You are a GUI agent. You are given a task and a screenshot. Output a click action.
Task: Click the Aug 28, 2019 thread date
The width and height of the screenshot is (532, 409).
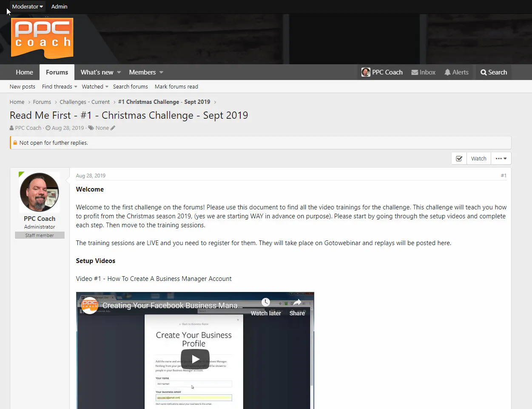click(x=68, y=128)
